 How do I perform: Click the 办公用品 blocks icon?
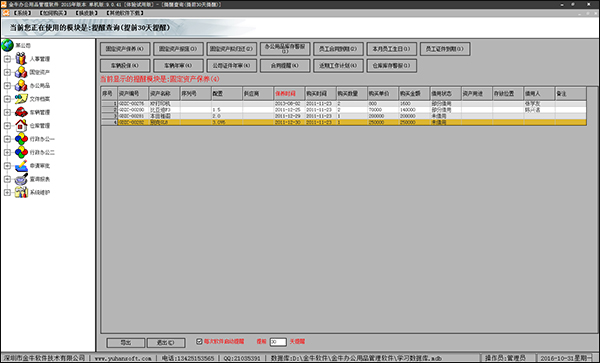[x=21, y=85]
